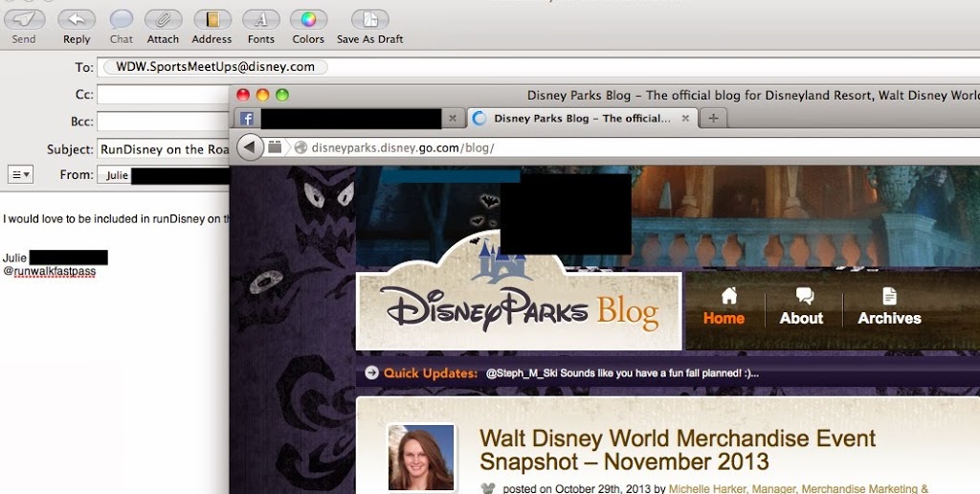Image resolution: width=980 pixels, height=494 pixels.
Task: Click the Subject field in Mail
Action: pyautogui.click(x=163, y=148)
